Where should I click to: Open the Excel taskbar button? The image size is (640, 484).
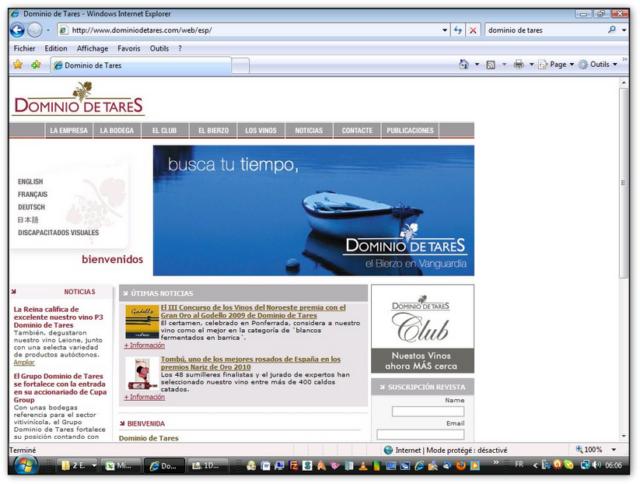click(120, 465)
